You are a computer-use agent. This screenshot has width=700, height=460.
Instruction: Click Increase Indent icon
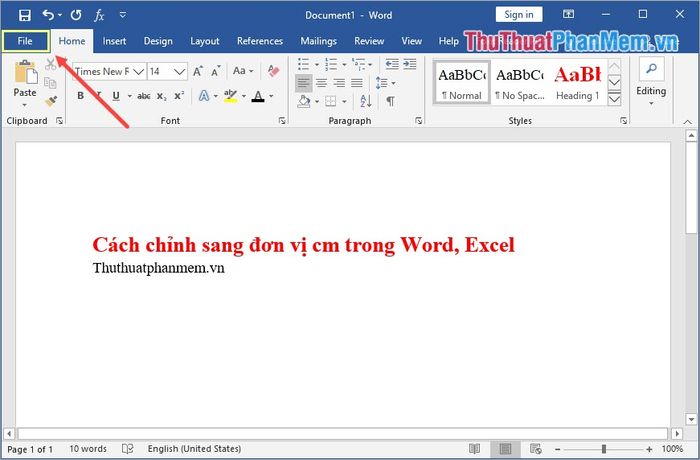point(410,64)
